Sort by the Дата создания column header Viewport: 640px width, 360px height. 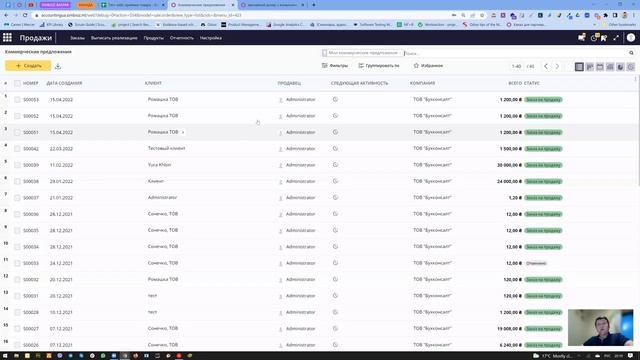(x=64, y=83)
